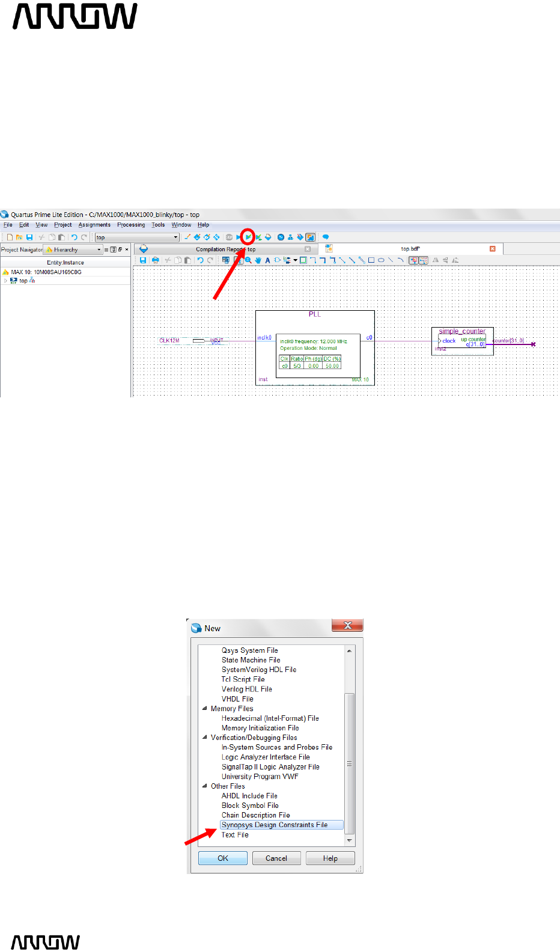The width and height of the screenshot is (560, 951).
Task: Select Tcl Script File entry
Action: pyautogui.click(x=243, y=679)
